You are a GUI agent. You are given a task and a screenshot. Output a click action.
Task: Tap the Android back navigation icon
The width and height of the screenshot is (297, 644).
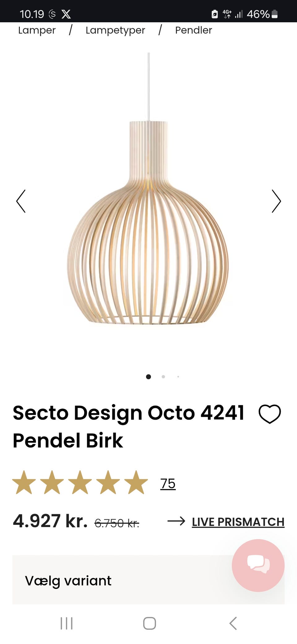pyautogui.click(x=233, y=623)
